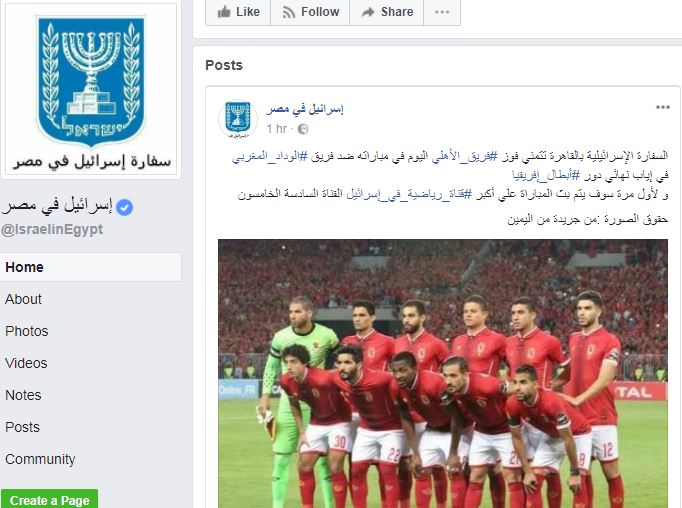This screenshot has height=508, width=682.
Task: Open the Community section
Action: pyautogui.click(x=40, y=459)
